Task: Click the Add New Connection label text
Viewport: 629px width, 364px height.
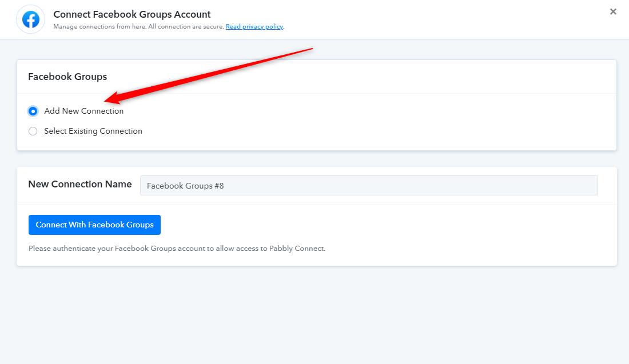Action: [x=84, y=111]
